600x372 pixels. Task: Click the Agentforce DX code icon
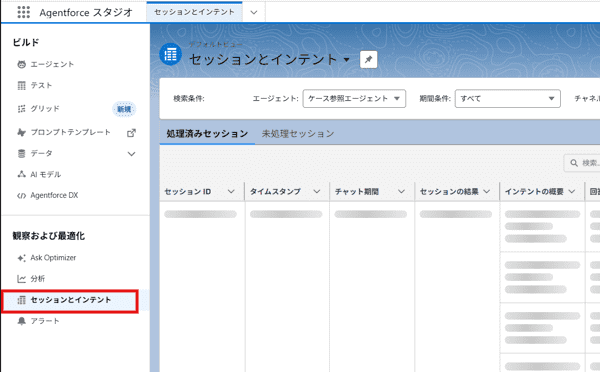tap(21, 196)
